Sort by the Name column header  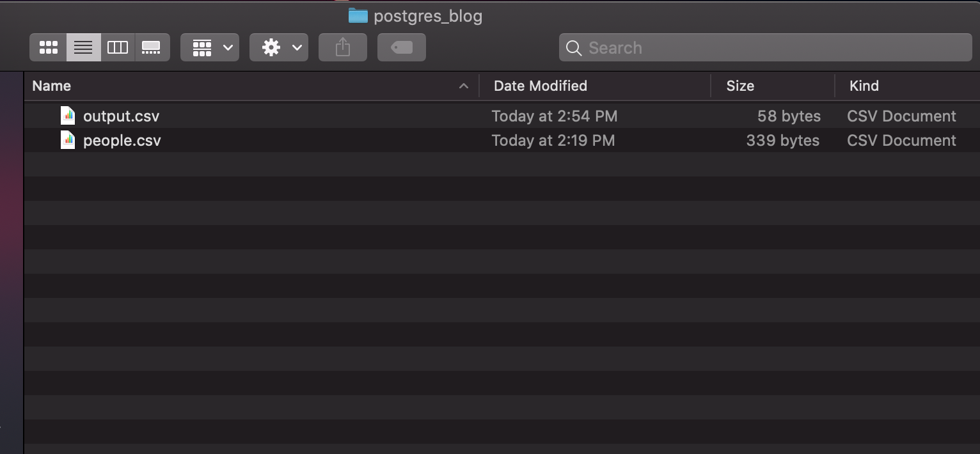52,86
